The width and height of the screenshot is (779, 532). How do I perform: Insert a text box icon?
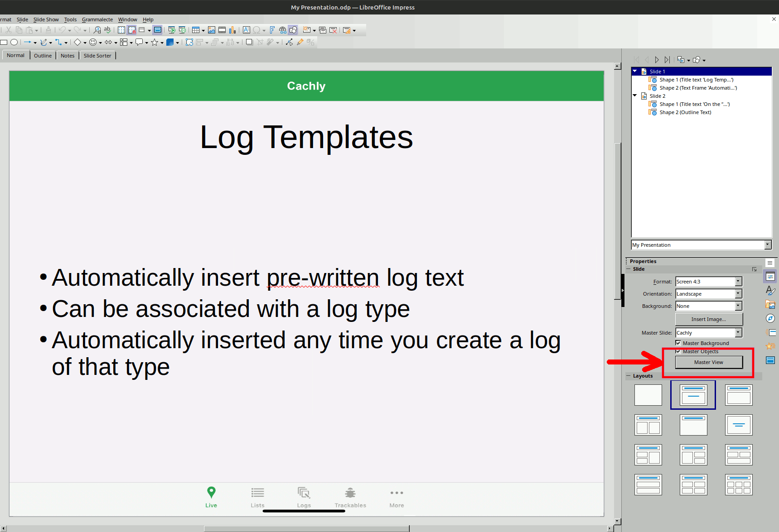pos(247,30)
